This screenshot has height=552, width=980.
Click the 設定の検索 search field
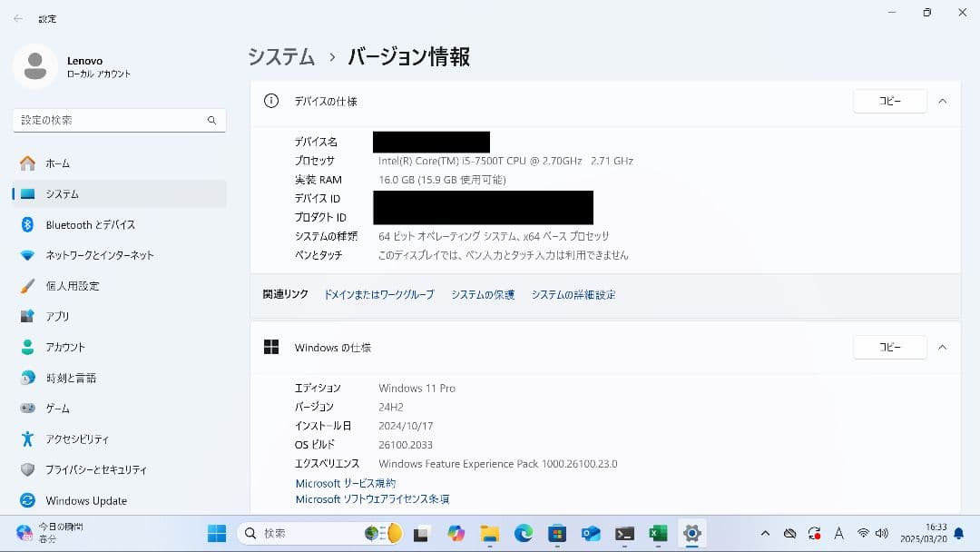[x=118, y=119]
